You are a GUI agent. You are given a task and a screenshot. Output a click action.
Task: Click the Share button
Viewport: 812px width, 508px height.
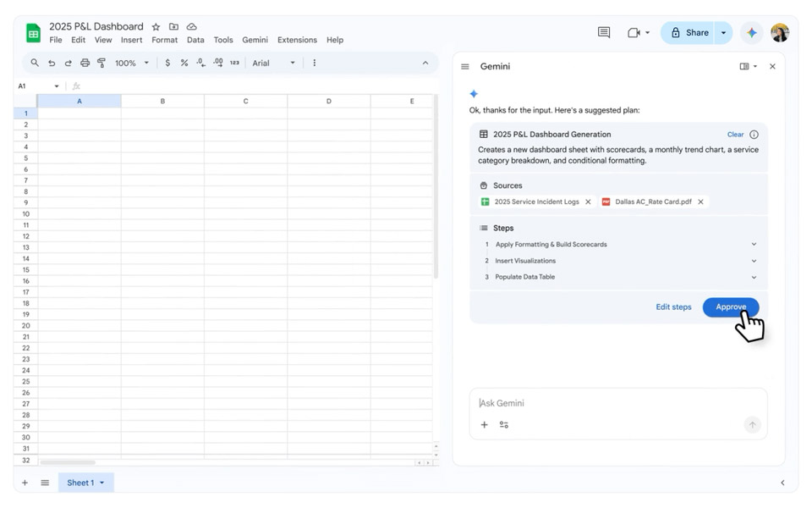tap(688, 33)
